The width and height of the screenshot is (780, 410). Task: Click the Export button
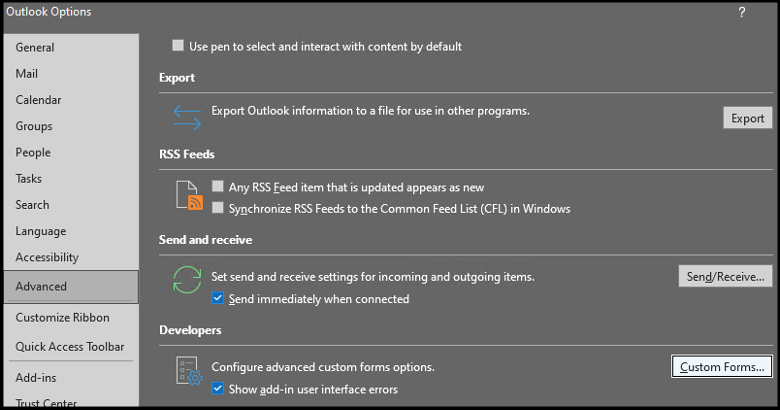(x=747, y=118)
